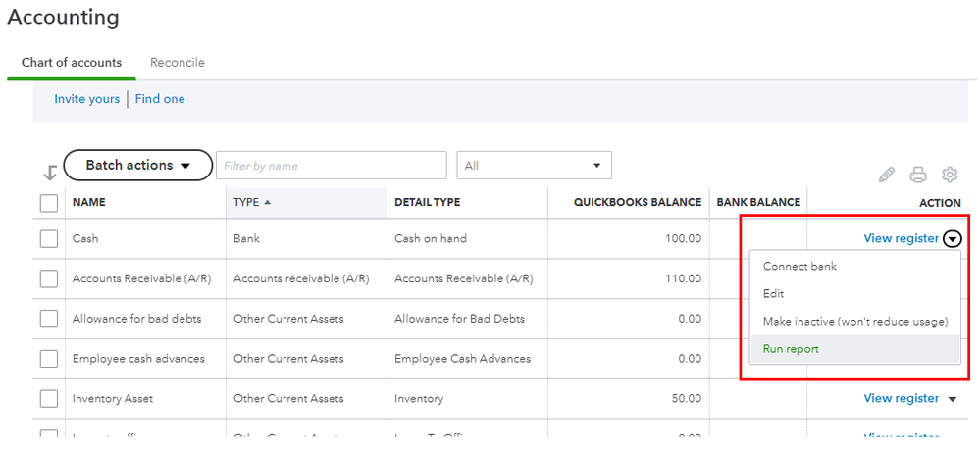
Task: Toggle the select-all header checkbox
Action: coord(49,203)
